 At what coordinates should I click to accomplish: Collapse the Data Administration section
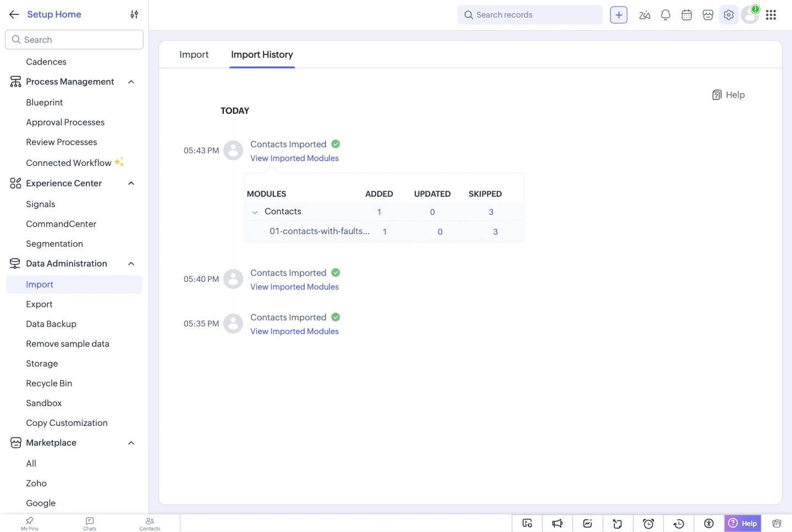pyautogui.click(x=131, y=264)
